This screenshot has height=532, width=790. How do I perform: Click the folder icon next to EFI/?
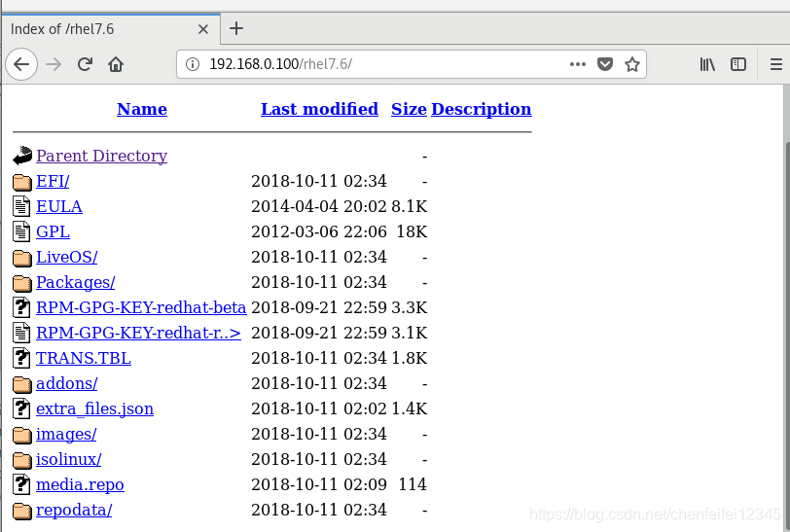[x=22, y=182]
